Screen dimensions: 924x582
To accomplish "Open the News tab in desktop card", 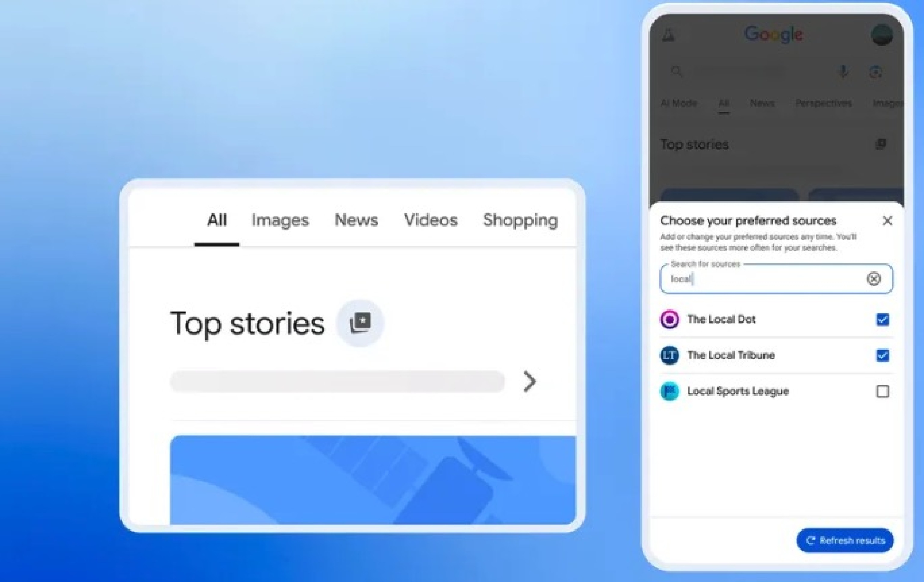I will click(356, 220).
